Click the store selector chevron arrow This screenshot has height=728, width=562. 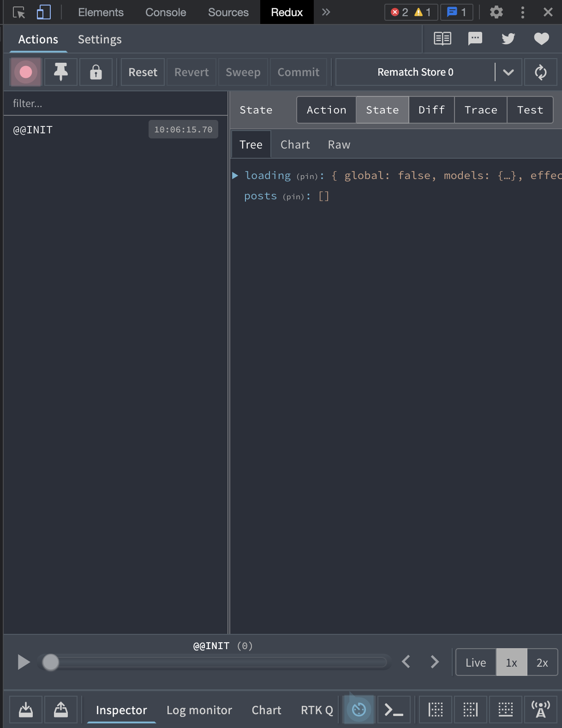coord(508,72)
